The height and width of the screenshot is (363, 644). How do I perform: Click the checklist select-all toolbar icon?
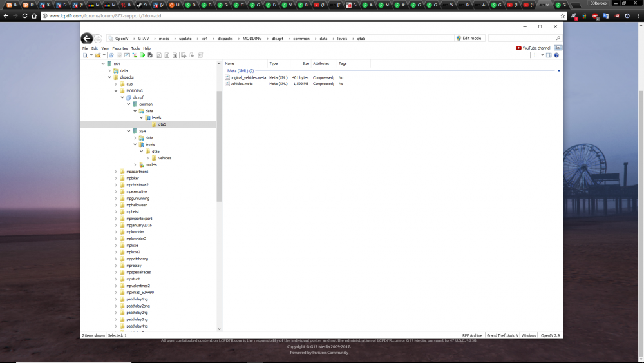point(128,55)
